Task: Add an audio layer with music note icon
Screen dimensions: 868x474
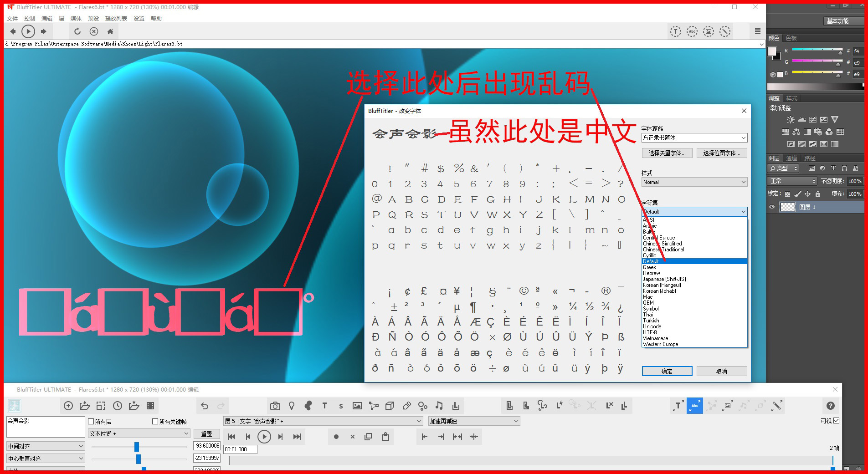Action: click(x=439, y=406)
